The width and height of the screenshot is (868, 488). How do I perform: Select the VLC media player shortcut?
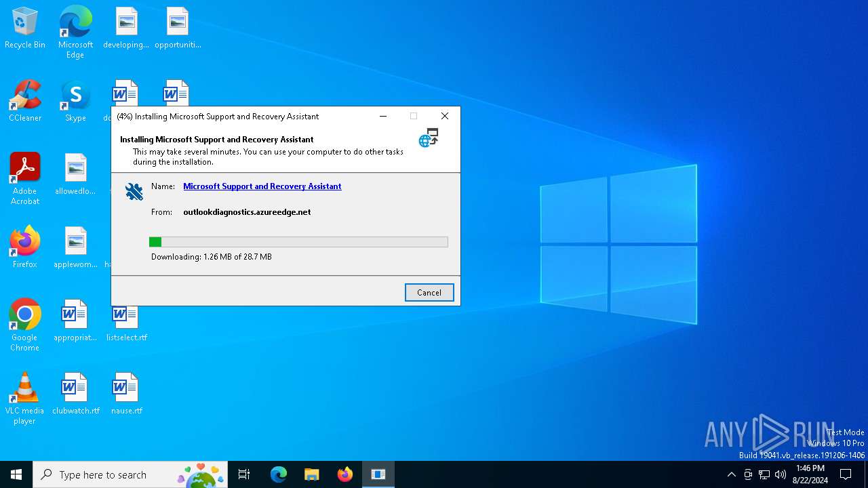pos(25,399)
